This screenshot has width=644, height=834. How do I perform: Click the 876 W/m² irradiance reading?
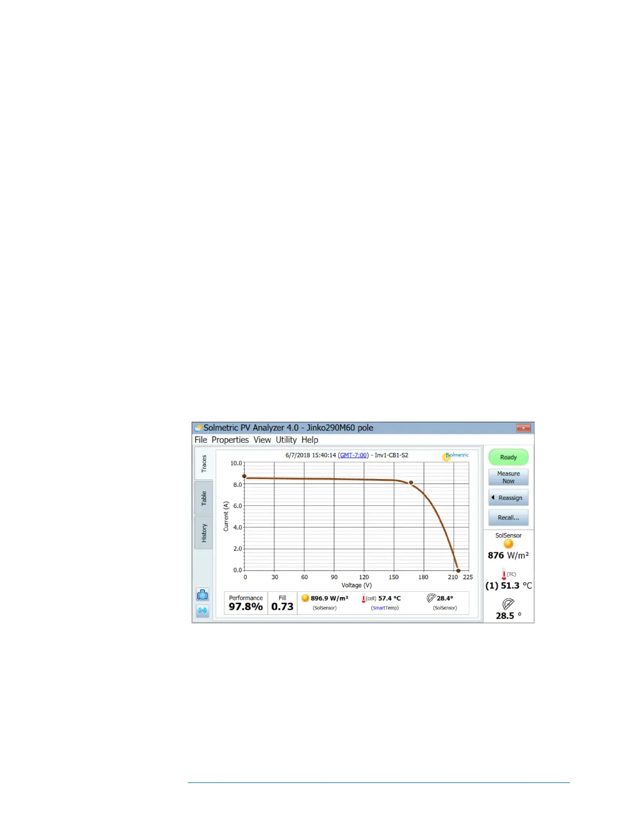[x=508, y=555]
